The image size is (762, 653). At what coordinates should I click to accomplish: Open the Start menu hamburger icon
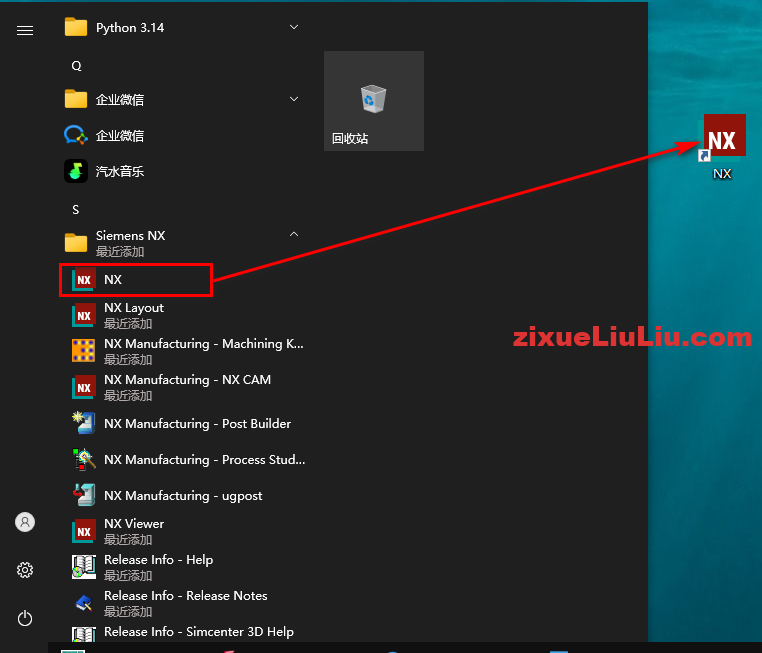point(25,31)
